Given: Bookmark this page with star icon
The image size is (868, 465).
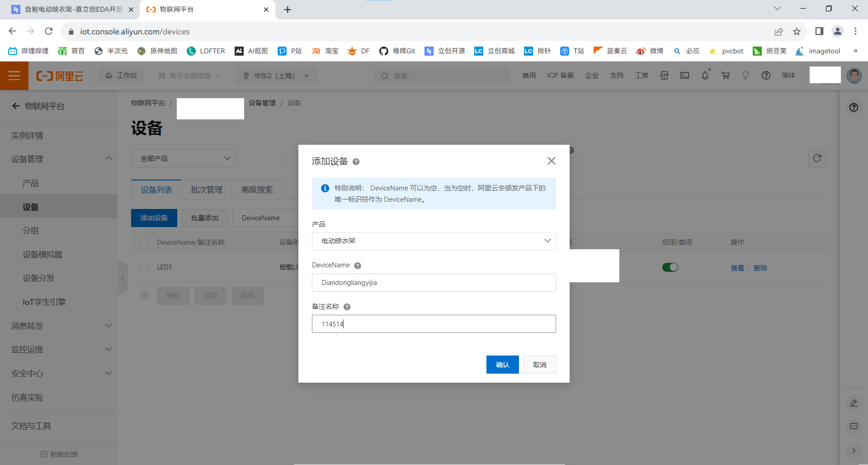Looking at the screenshot, I should (797, 32).
